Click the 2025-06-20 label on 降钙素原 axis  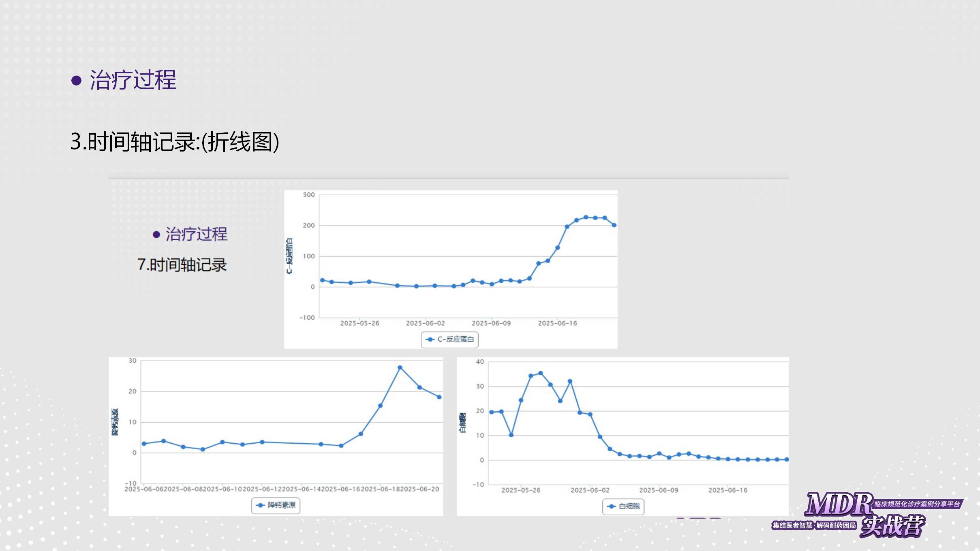420,489
